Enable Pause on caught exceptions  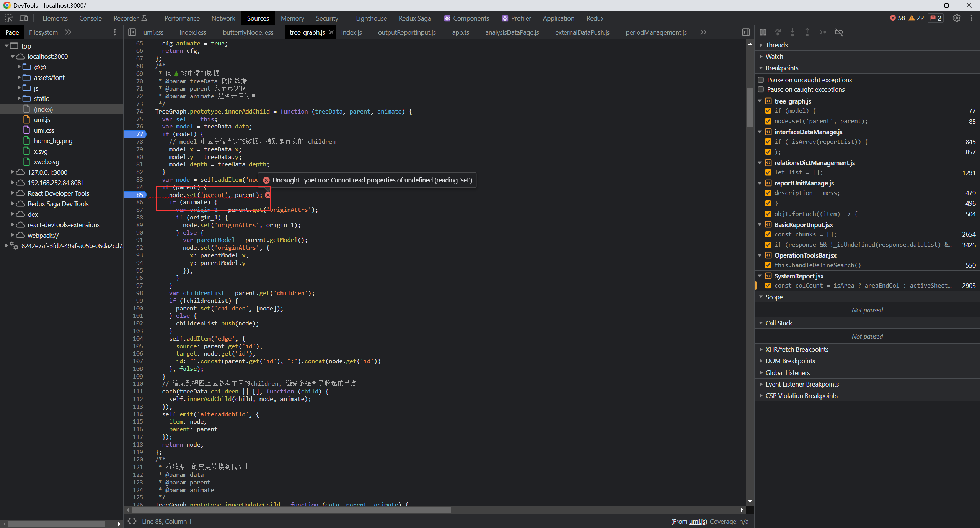(x=761, y=89)
